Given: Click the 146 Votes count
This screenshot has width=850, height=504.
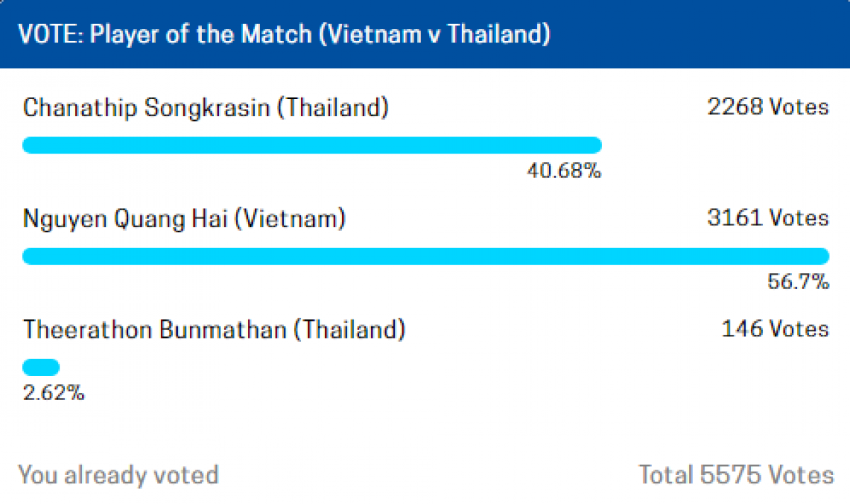Looking at the screenshot, I should tap(775, 329).
